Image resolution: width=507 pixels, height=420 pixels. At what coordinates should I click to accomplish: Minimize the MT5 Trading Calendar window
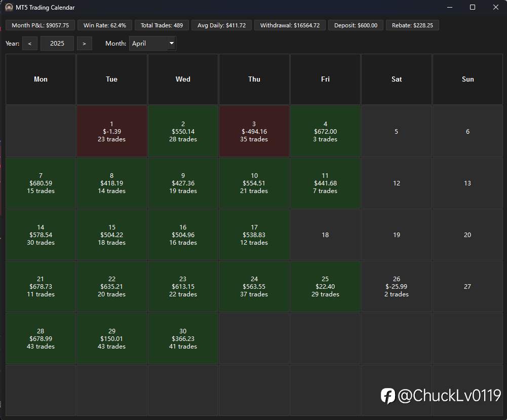tap(449, 7)
